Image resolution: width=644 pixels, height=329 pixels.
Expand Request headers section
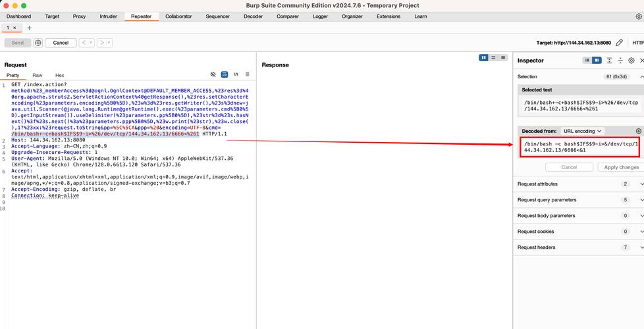tap(579, 247)
